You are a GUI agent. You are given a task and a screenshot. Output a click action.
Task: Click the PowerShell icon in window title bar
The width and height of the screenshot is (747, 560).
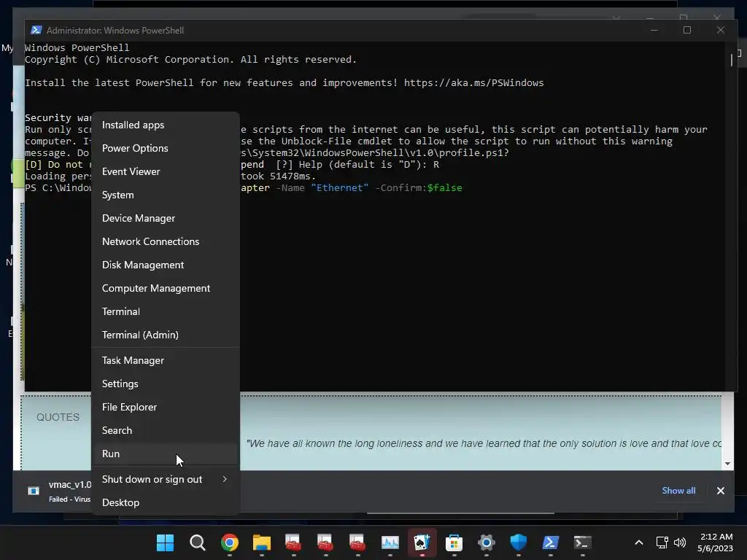coord(36,30)
